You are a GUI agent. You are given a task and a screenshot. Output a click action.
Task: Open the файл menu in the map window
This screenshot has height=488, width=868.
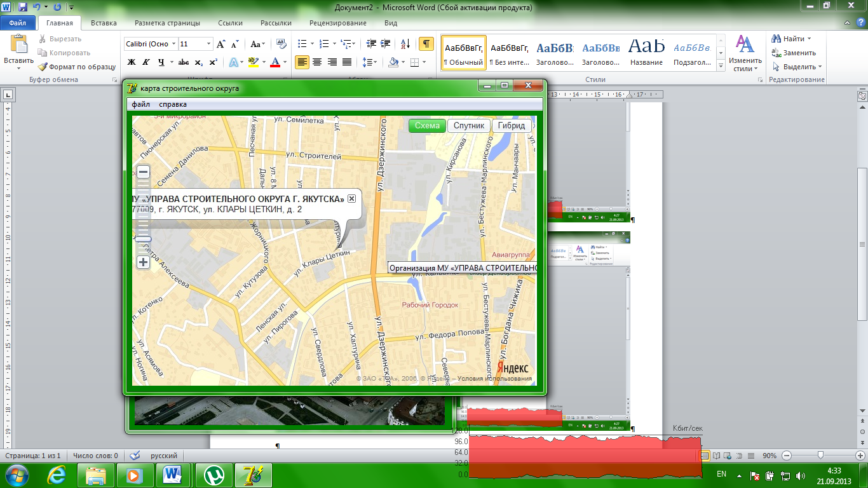click(141, 104)
